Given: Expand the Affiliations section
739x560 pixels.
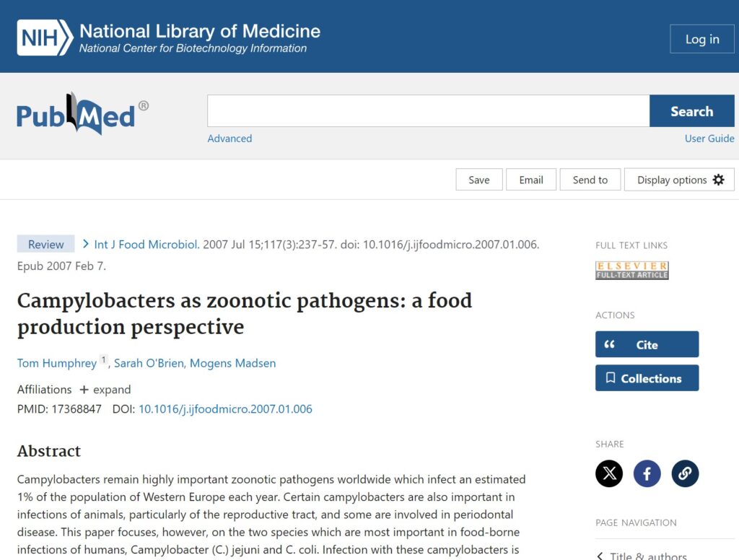Looking at the screenshot, I should click(x=105, y=390).
